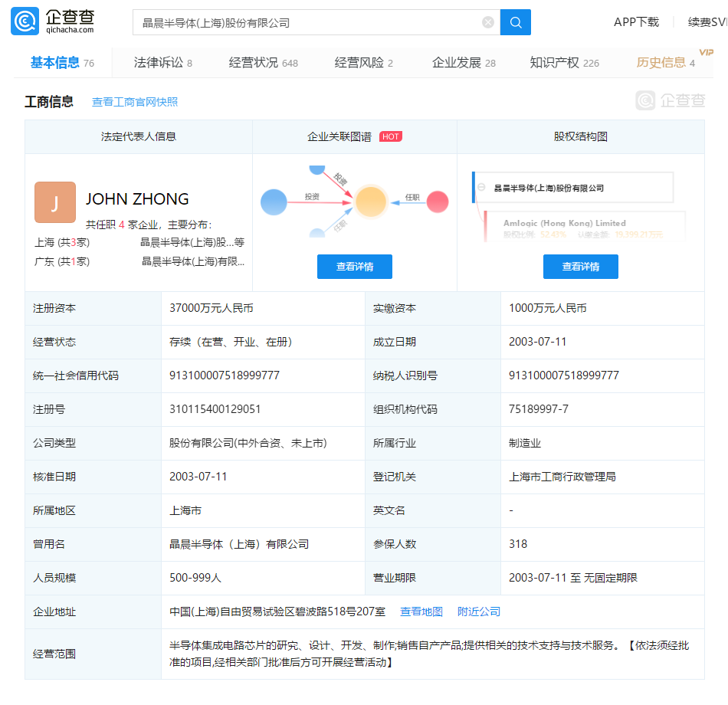Image resolution: width=728 pixels, height=705 pixels.
Task: Click the clear (x) icon in search box
Action: click(488, 22)
